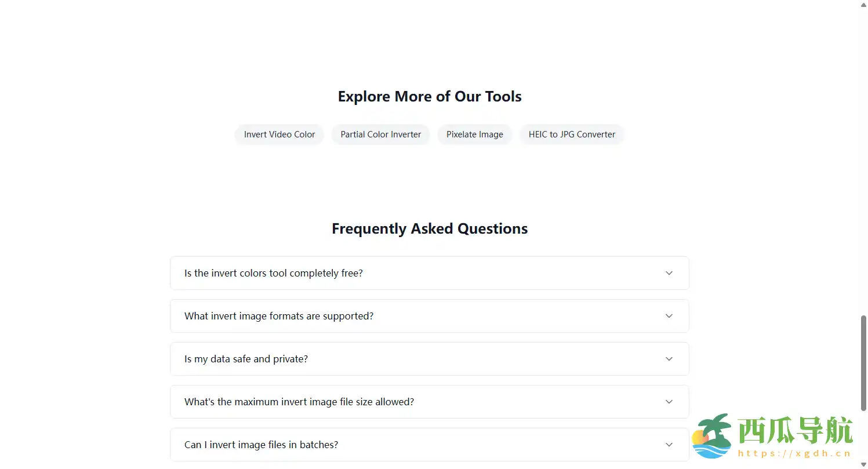This screenshot has height=469, width=868.
Task: Click the scrollbar up arrow
Action: (x=863, y=3)
